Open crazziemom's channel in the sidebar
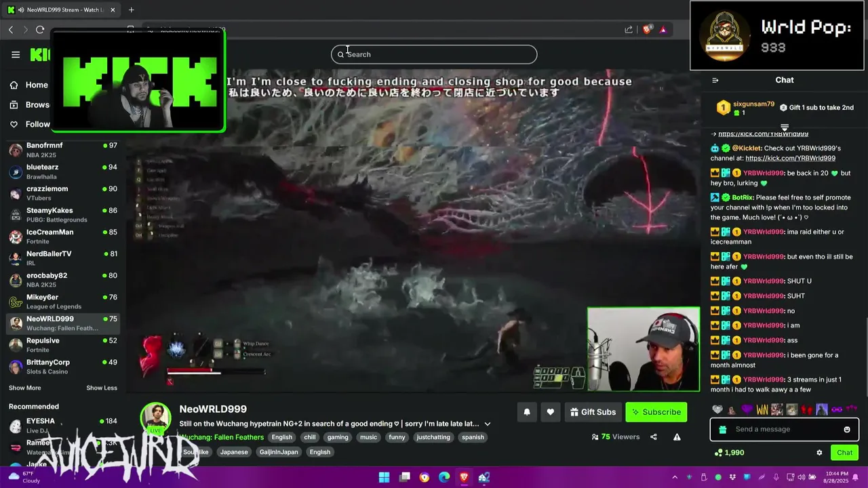 (x=62, y=193)
